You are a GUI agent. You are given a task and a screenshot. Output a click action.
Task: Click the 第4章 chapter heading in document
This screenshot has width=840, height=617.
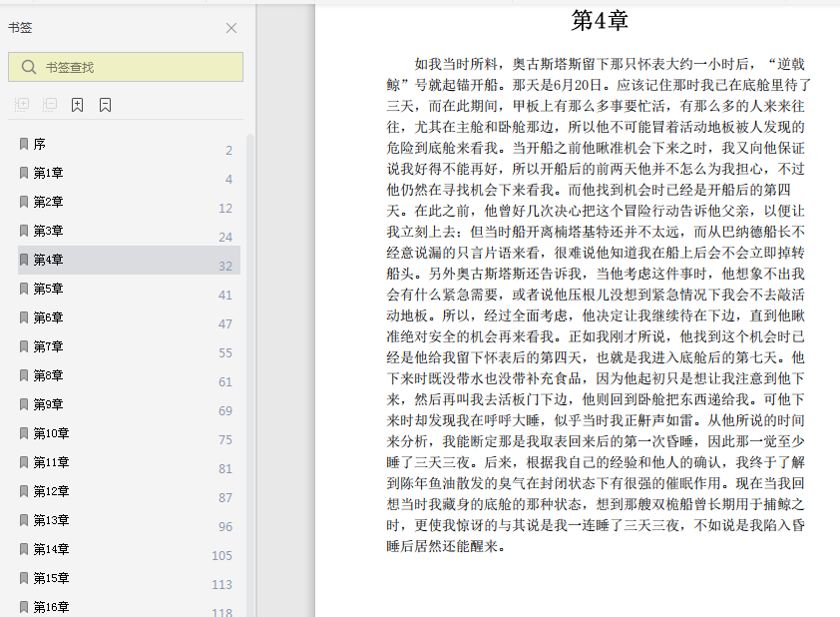click(x=599, y=20)
